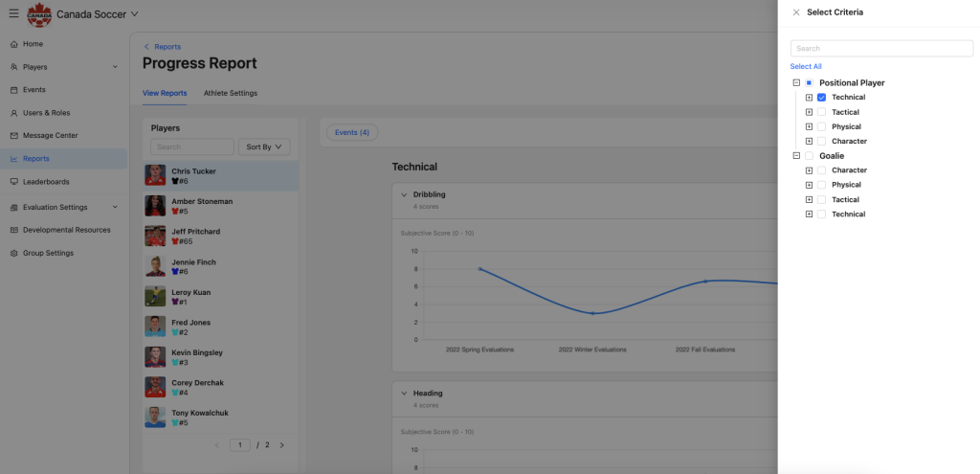Open the hamburger navigation menu
The height and width of the screenshot is (474, 980).
[x=13, y=14]
